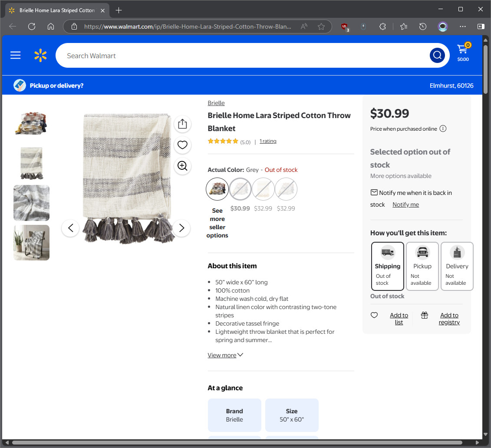Open the 1 rating link
491x448 pixels.
click(268, 141)
